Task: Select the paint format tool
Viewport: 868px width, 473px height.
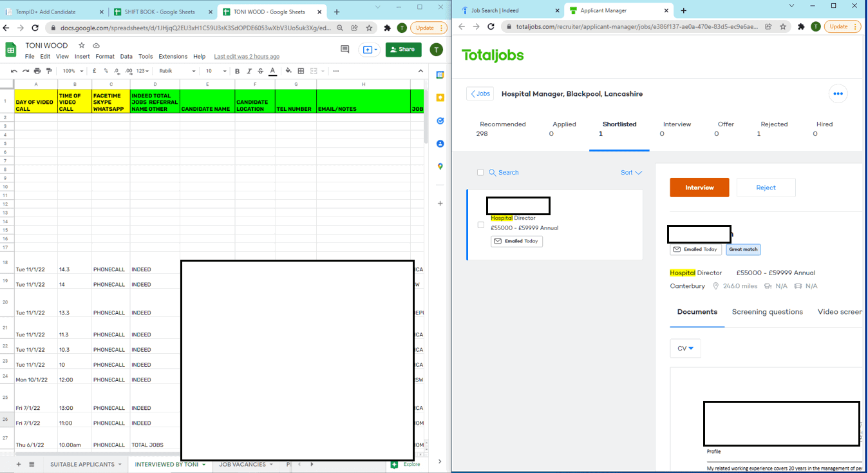Action: (49, 71)
